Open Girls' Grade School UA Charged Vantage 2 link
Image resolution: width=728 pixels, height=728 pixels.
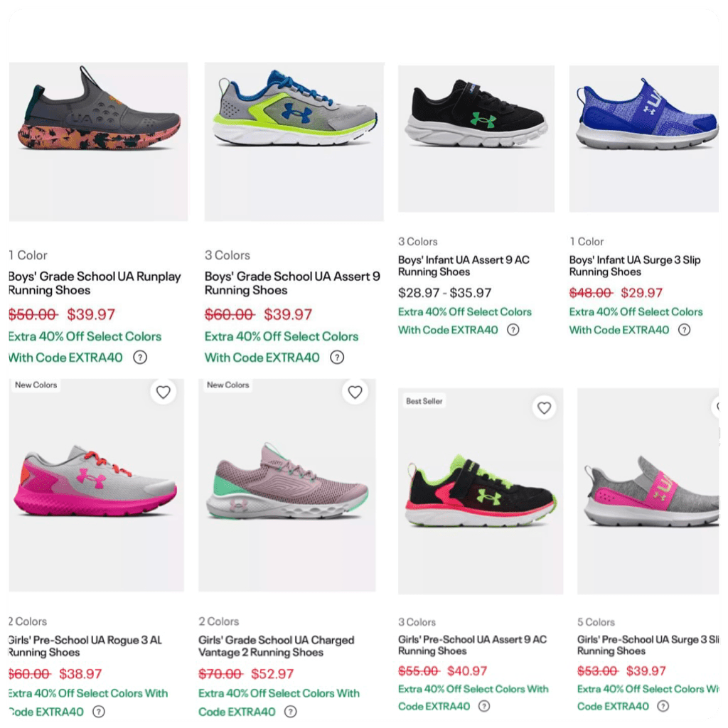coord(277,646)
